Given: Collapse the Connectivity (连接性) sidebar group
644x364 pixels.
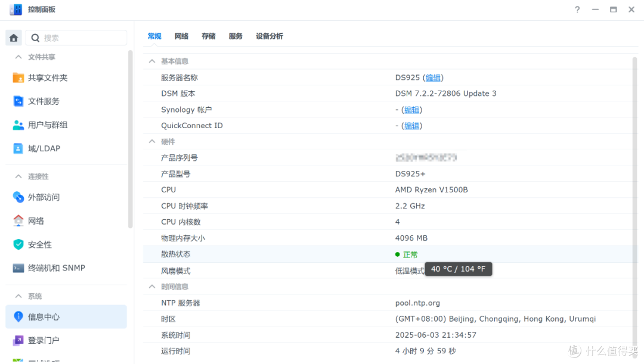Looking at the screenshot, I should coord(18,176).
